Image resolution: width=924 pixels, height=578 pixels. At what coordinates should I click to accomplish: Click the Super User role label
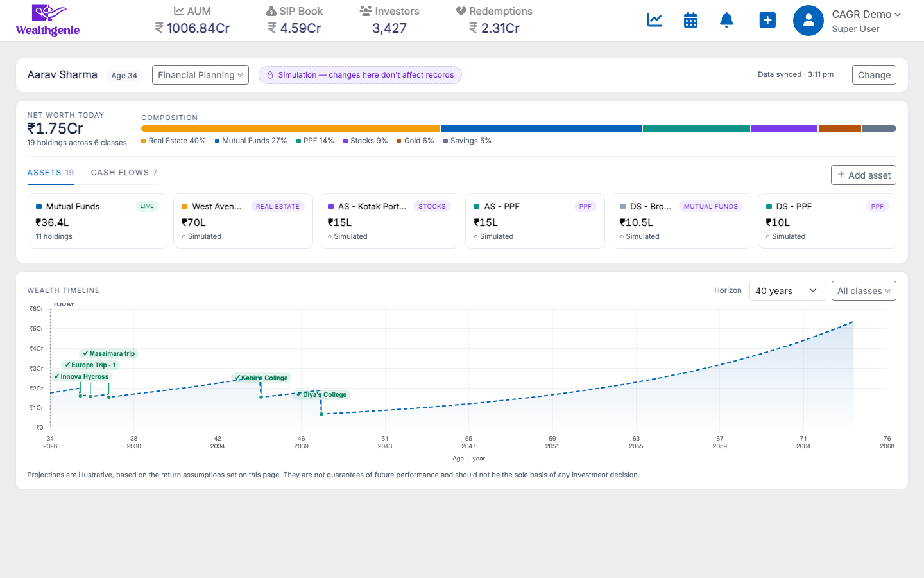(x=855, y=29)
